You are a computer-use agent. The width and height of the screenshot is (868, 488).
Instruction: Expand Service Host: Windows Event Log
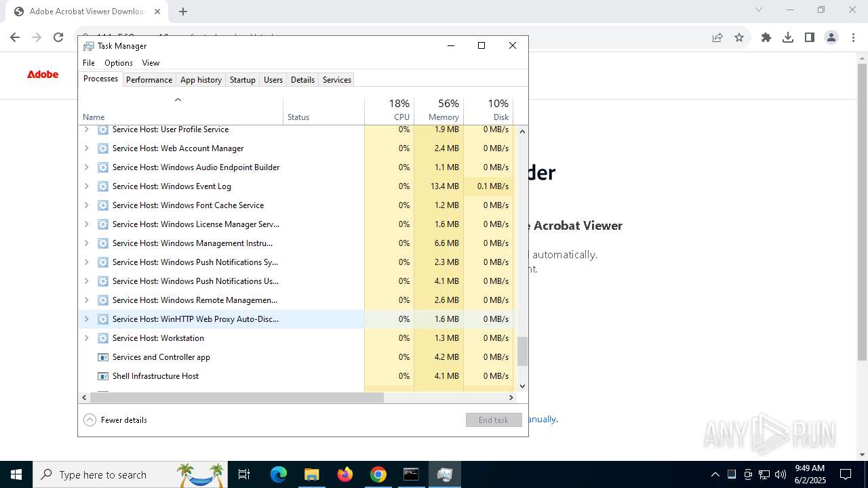click(x=86, y=186)
